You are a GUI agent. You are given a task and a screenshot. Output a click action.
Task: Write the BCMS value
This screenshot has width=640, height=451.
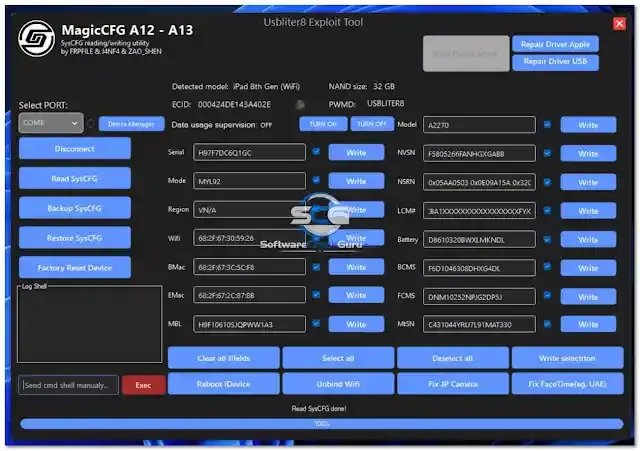tap(588, 268)
